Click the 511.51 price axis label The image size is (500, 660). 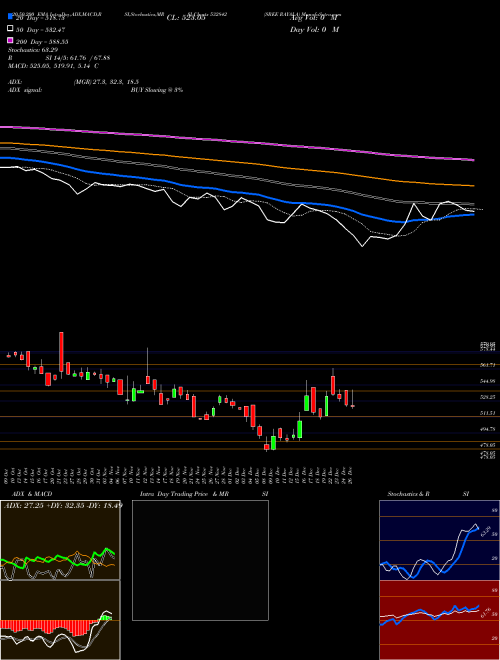[x=489, y=413]
